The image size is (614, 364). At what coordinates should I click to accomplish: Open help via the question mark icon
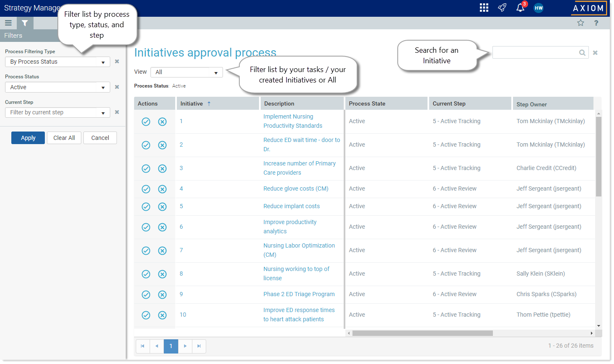[x=596, y=23]
